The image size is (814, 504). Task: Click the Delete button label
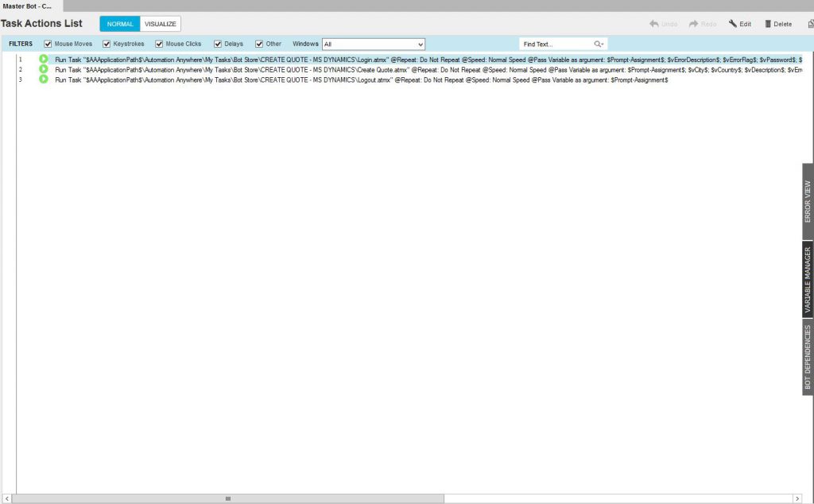point(782,24)
